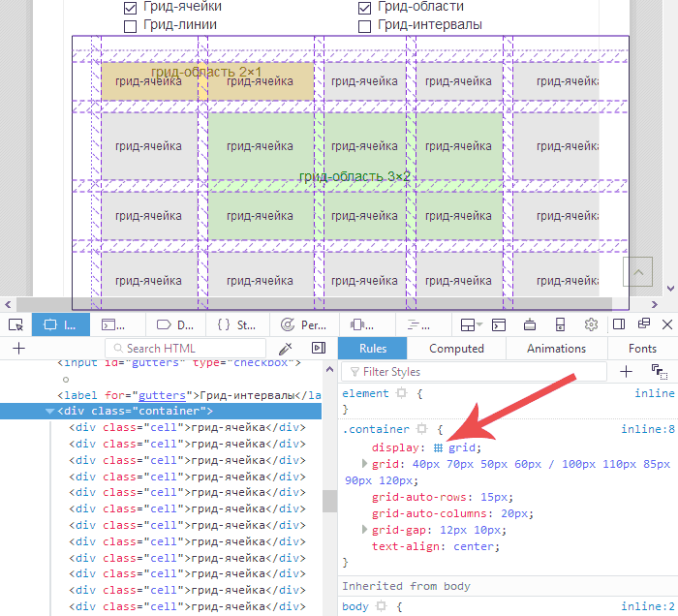The width and height of the screenshot is (678, 616).
Task: Select the label for="gutters" row
Action: [x=190, y=395]
